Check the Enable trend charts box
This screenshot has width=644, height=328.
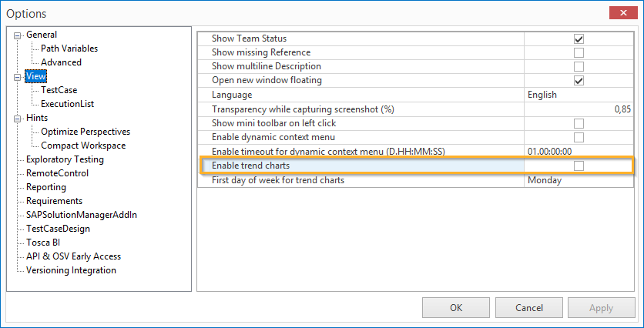(x=579, y=166)
